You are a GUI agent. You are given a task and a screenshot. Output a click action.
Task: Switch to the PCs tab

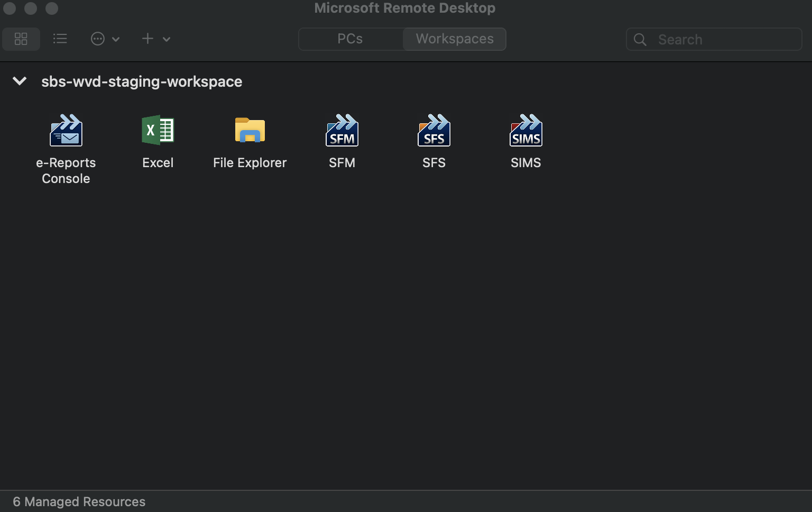coord(350,39)
